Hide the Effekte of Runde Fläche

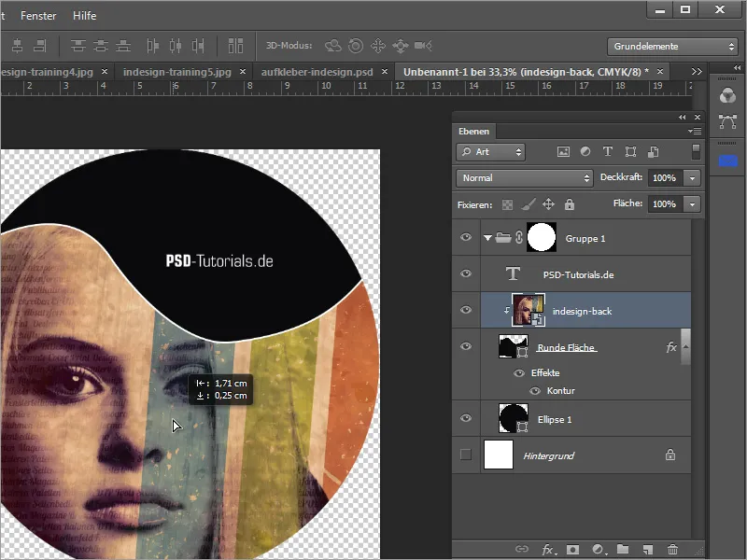click(x=519, y=372)
